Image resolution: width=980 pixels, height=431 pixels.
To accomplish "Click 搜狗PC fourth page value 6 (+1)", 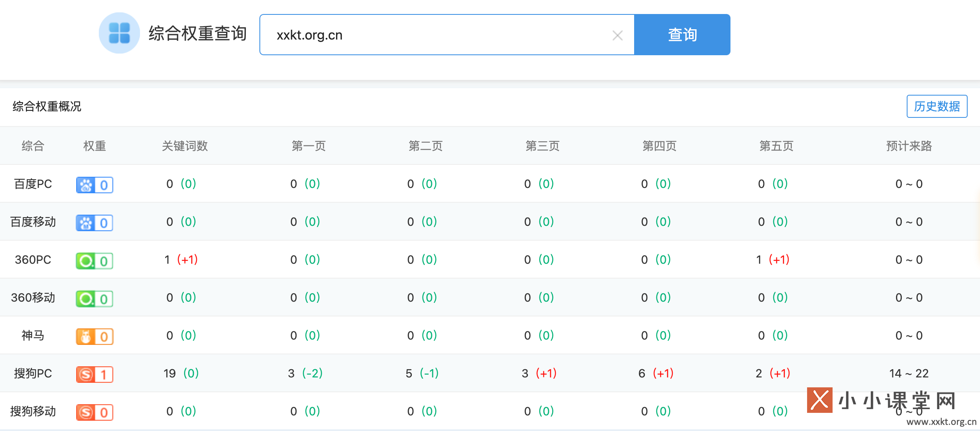I will point(656,373).
